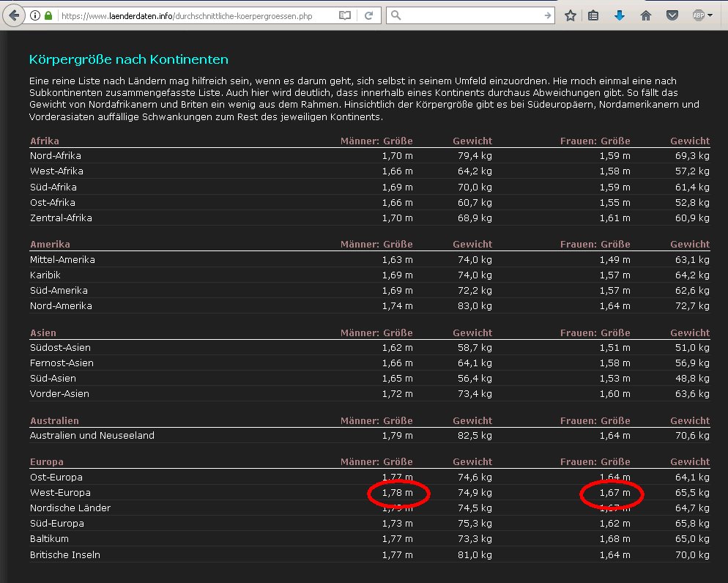Click the browser back arrow button
The width and height of the screenshot is (728, 583).
coord(13,15)
